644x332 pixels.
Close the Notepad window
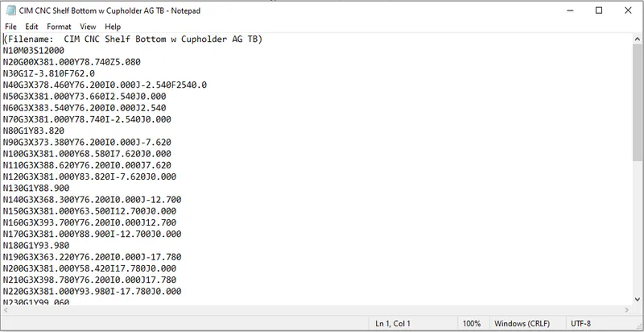pos(628,10)
